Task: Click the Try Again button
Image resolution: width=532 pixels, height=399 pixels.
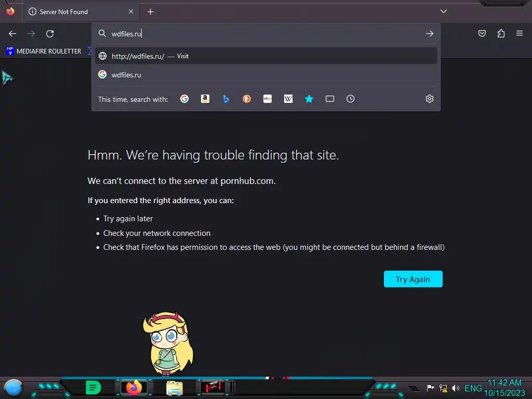Action: click(413, 279)
